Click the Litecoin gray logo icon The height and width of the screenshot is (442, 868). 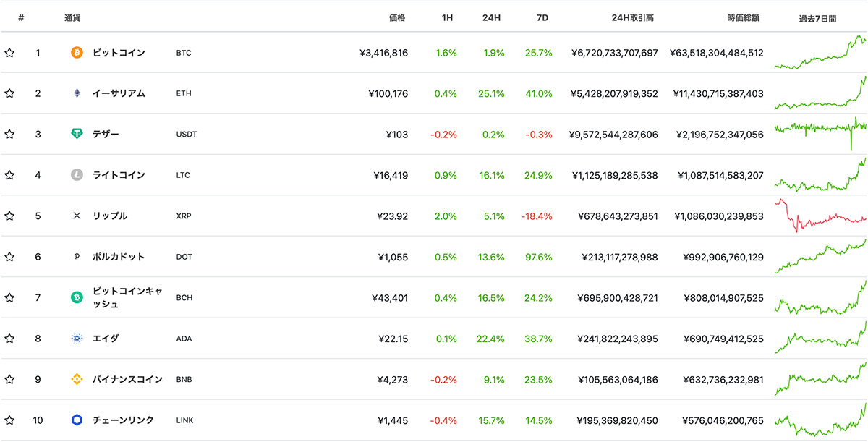[x=77, y=175]
